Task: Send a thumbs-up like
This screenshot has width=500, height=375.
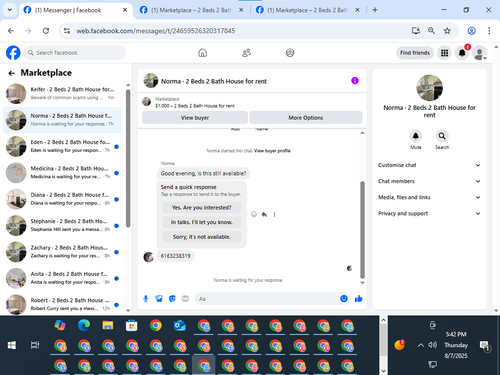Action: 359,299
